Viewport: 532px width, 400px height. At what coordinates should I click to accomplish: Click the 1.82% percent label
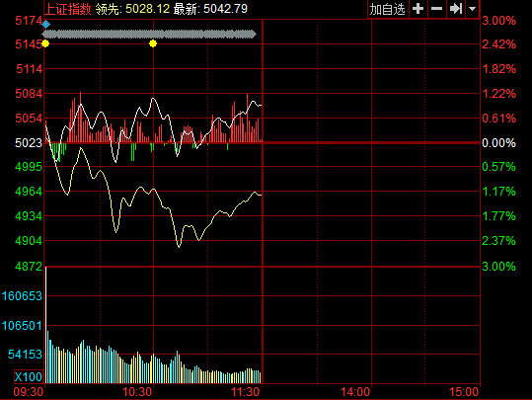(x=498, y=69)
